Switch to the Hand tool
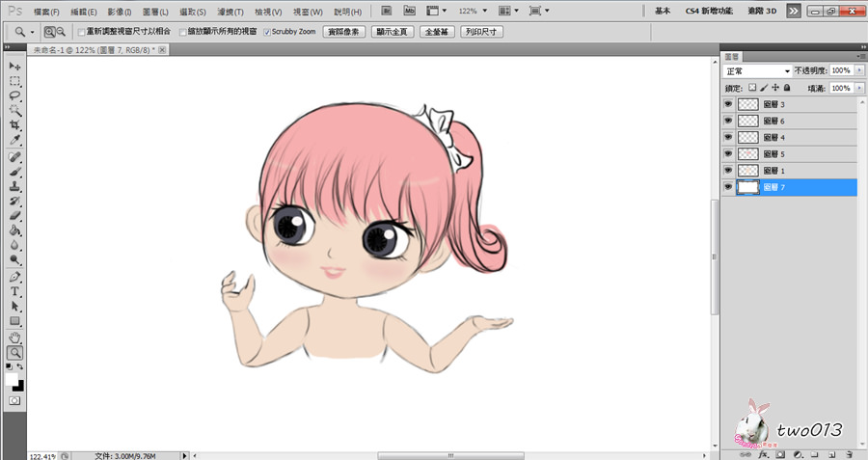 pyautogui.click(x=15, y=338)
